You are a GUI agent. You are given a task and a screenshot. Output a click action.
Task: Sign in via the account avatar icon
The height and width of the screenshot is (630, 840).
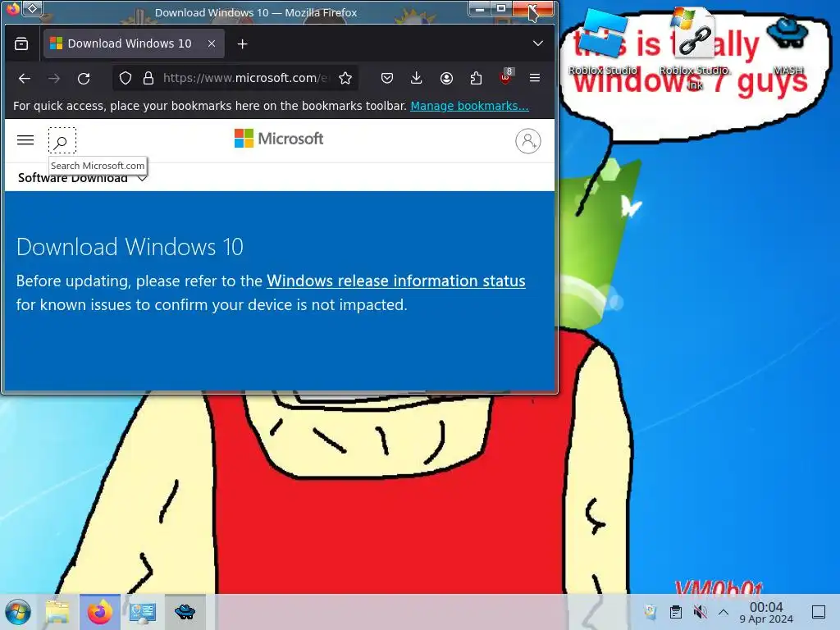[527, 141]
